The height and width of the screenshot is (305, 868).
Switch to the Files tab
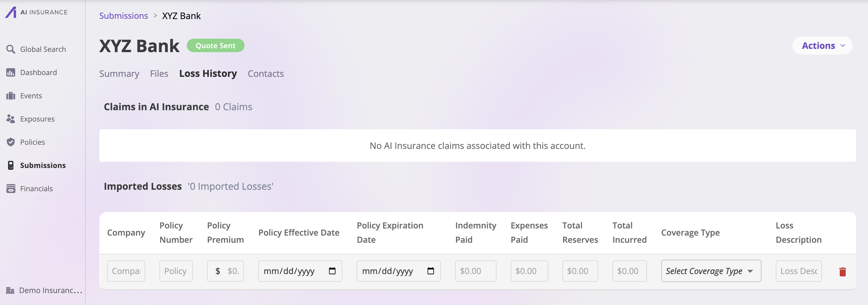[159, 74]
